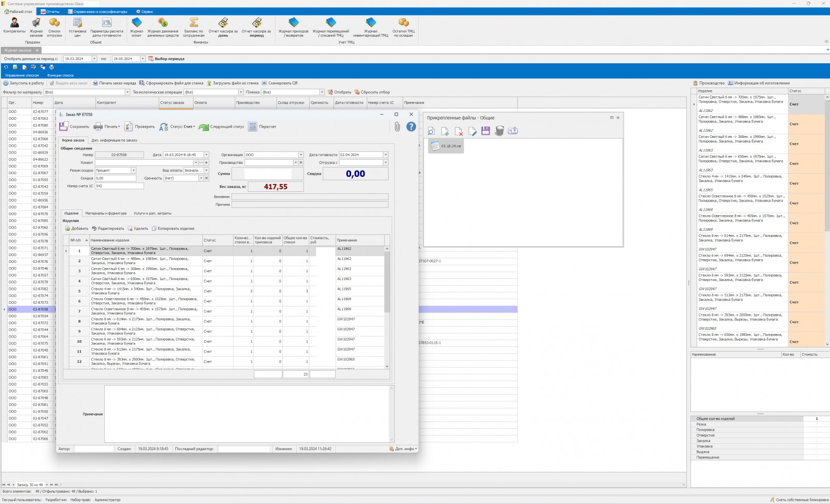Open Параметры расчета даты готовности

tap(107, 27)
